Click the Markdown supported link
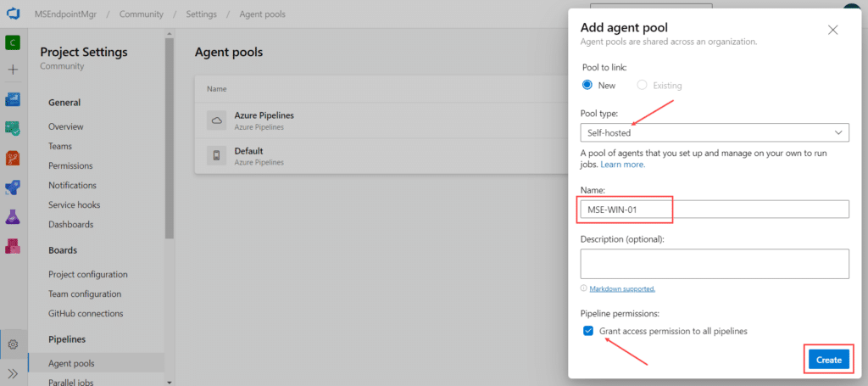The height and width of the screenshot is (386, 868). [x=622, y=288]
